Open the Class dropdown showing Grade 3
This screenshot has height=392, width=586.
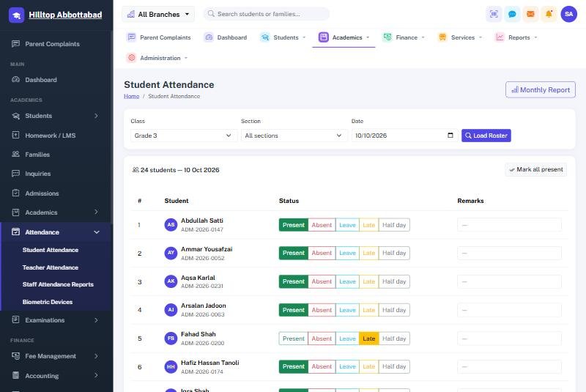pyautogui.click(x=184, y=136)
